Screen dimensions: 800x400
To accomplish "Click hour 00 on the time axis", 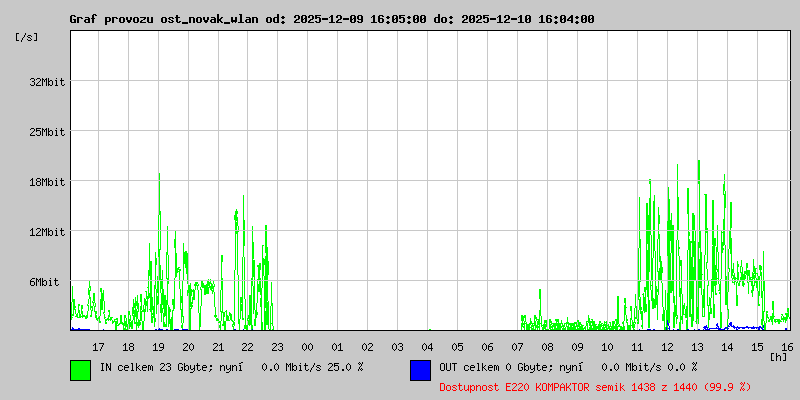I will (x=307, y=347).
